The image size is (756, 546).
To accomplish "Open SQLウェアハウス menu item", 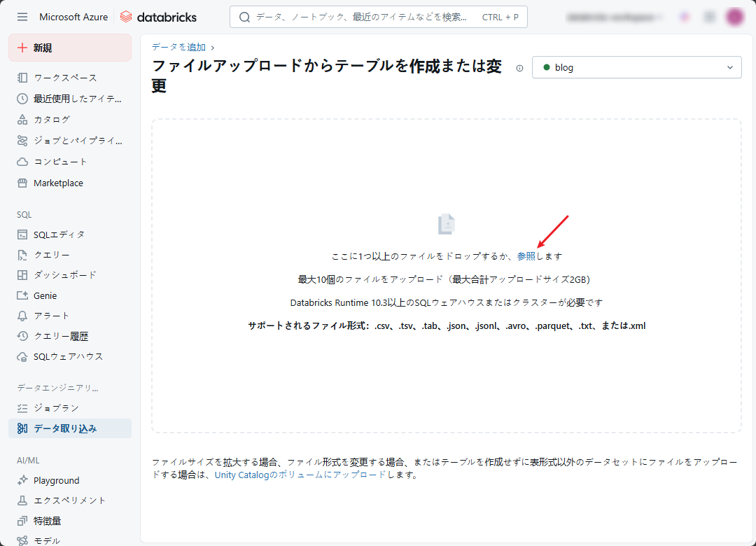I will (x=70, y=356).
